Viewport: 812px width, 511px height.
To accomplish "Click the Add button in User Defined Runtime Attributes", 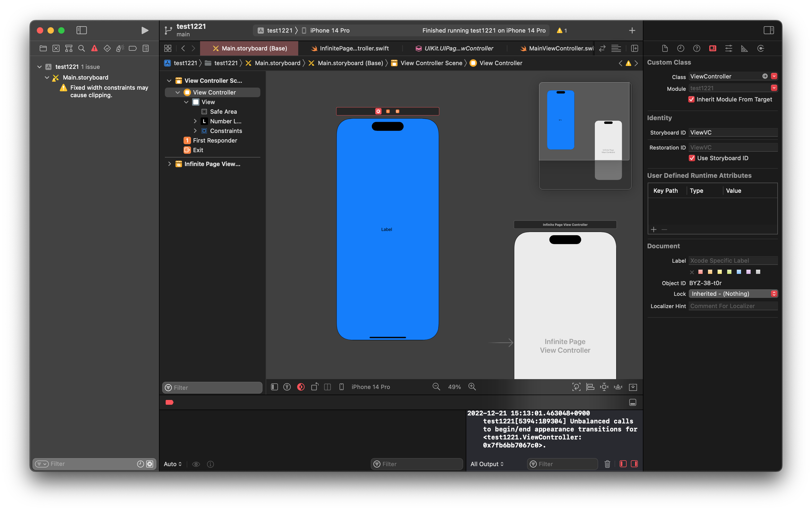I will click(654, 230).
